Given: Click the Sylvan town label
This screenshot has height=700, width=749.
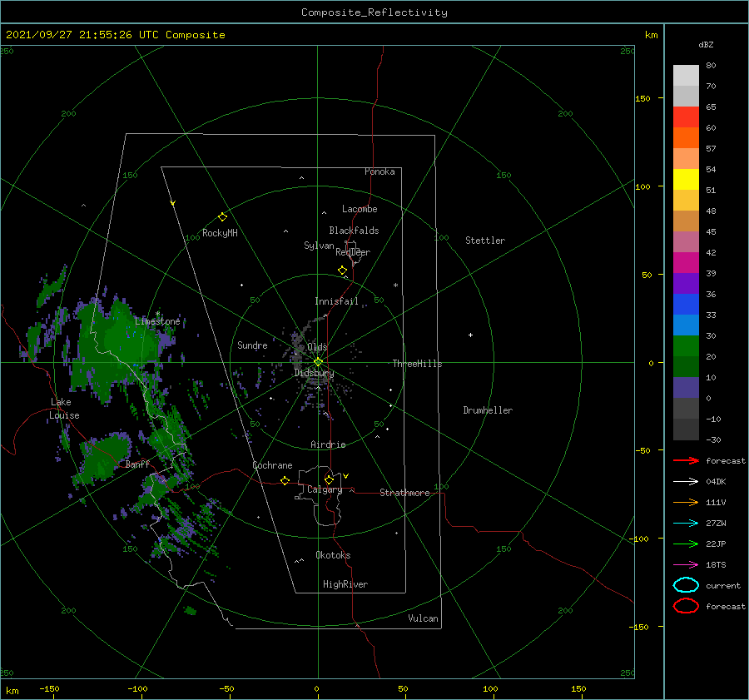Looking at the screenshot, I should tap(319, 246).
